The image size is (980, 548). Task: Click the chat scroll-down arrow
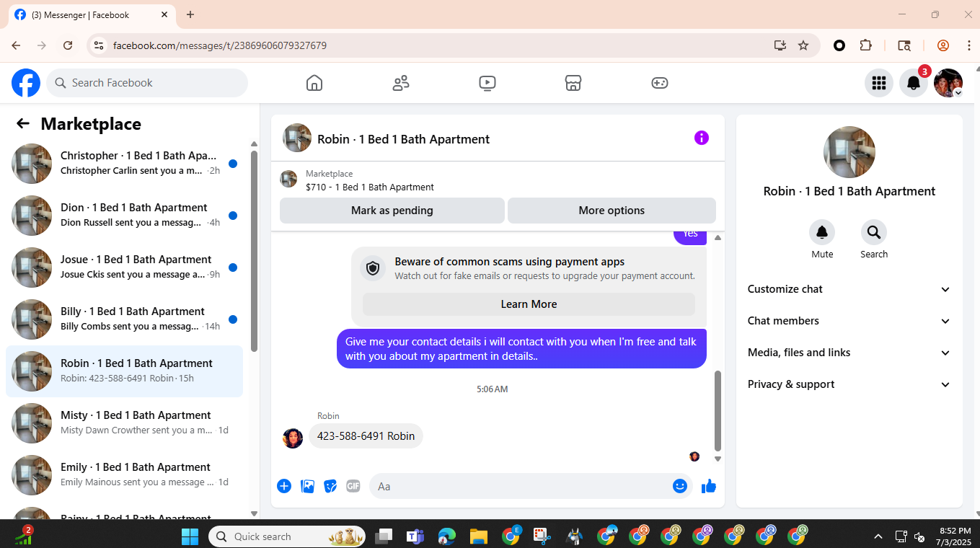point(718,459)
